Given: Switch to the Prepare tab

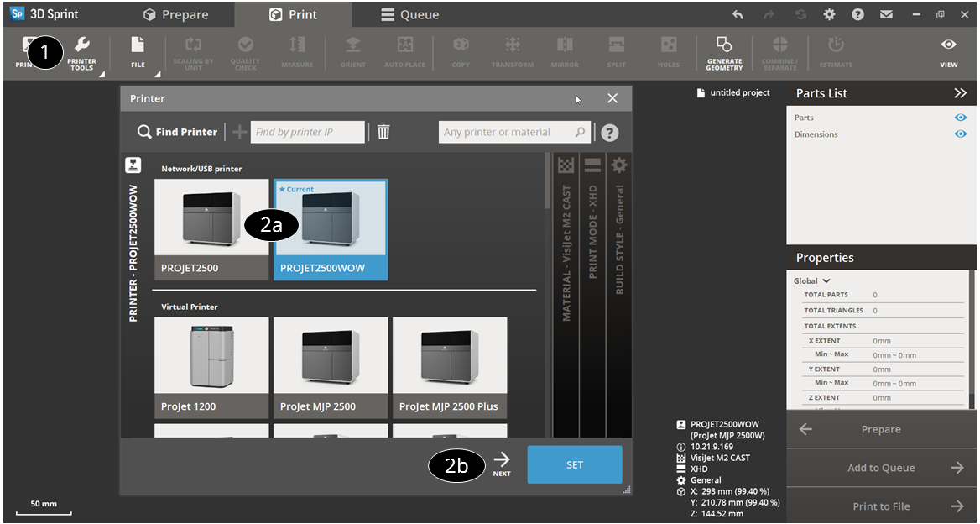Looking at the screenshot, I should [175, 14].
